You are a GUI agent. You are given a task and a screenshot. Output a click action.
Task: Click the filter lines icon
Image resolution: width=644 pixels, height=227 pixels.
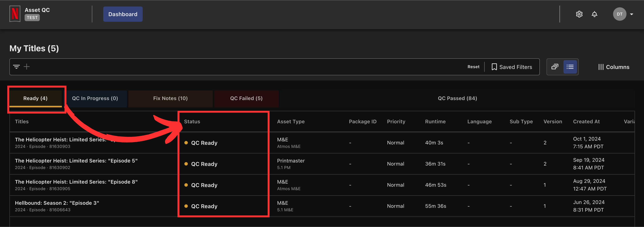[x=17, y=67]
